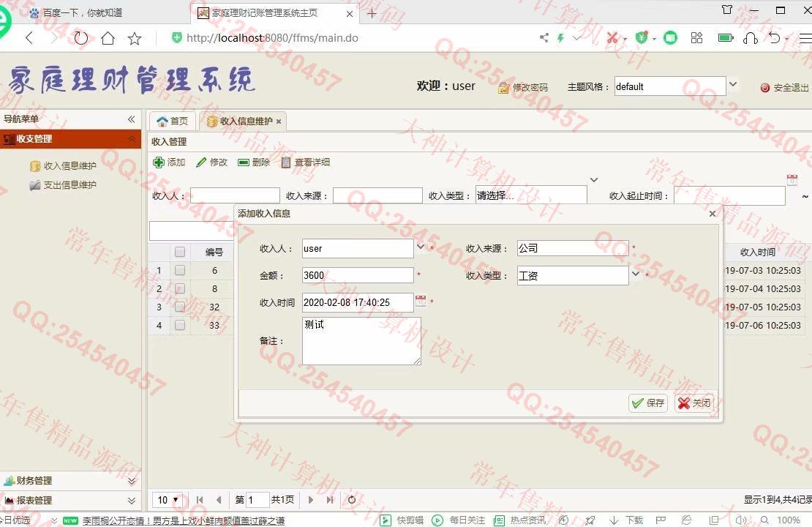Screen dimensions: 812x527
Task: Click the 删除 (delete) toolbar button
Action: click(x=254, y=162)
